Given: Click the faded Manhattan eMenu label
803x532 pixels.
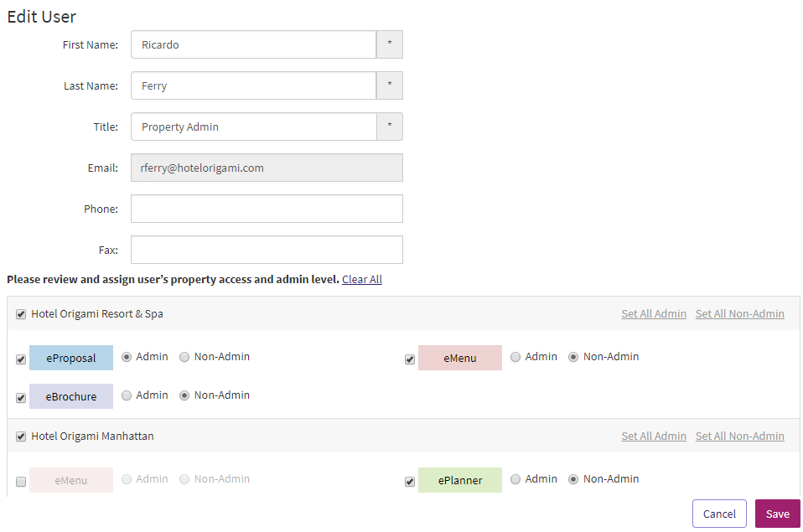Looking at the screenshot, I should (x=71, y=480).
